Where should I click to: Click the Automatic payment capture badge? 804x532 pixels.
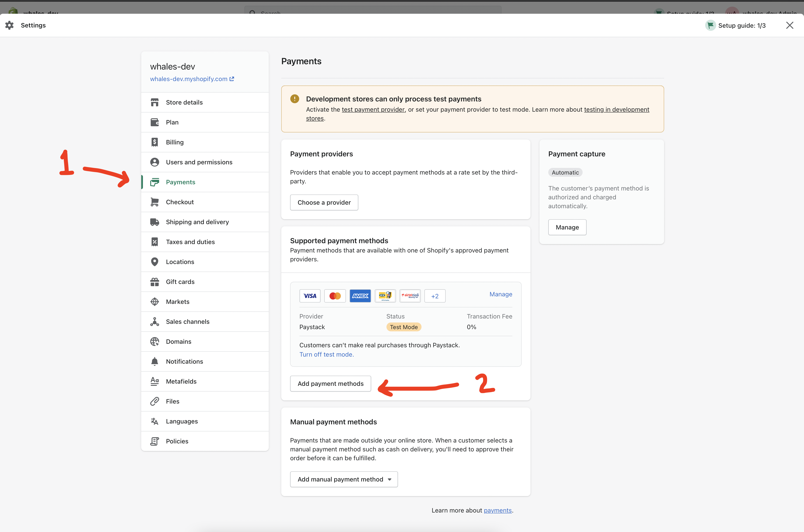click(565, 172)
